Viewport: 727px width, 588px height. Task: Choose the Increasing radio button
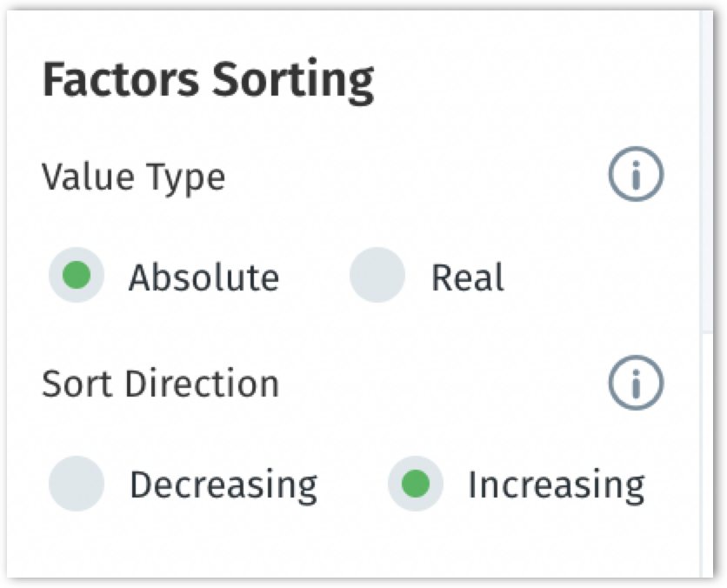(x=416, y=483)
